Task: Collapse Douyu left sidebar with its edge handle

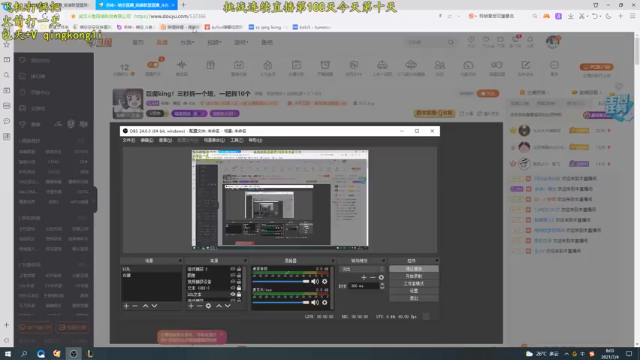Action: (x=95, y=200)
